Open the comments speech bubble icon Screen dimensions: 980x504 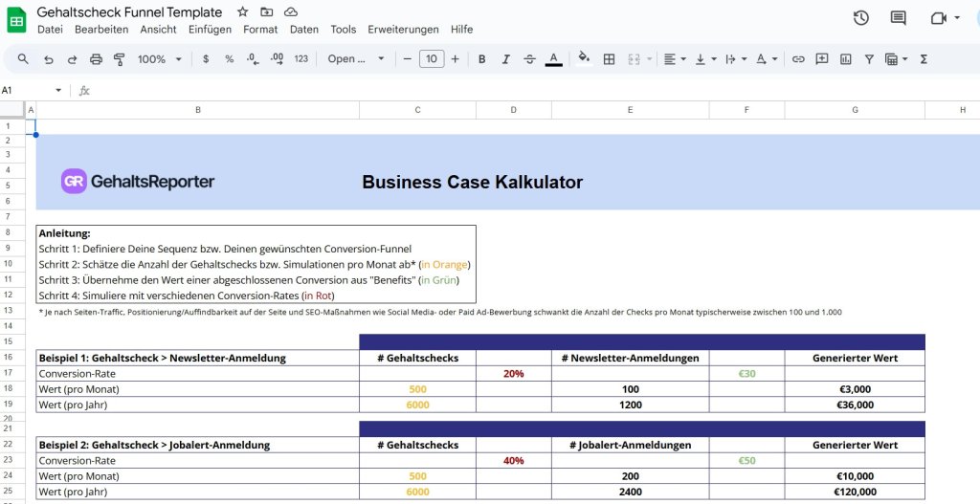(x=898, y=18)
